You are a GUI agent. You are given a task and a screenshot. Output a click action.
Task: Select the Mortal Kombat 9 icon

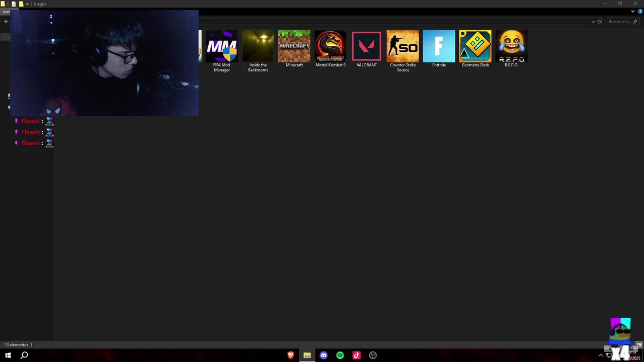click(x=331, y=46)
